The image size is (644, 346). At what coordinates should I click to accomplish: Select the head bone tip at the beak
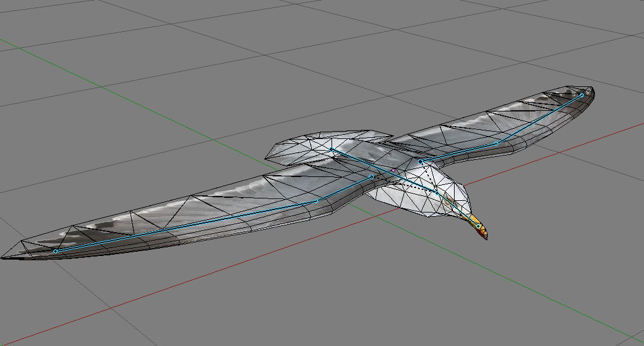pos(479,226)
